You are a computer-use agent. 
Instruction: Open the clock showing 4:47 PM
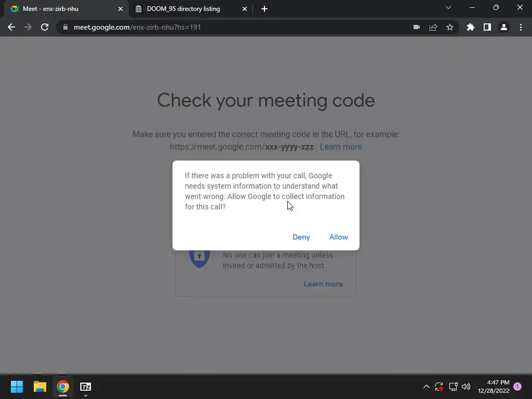(x=494, y=387)
